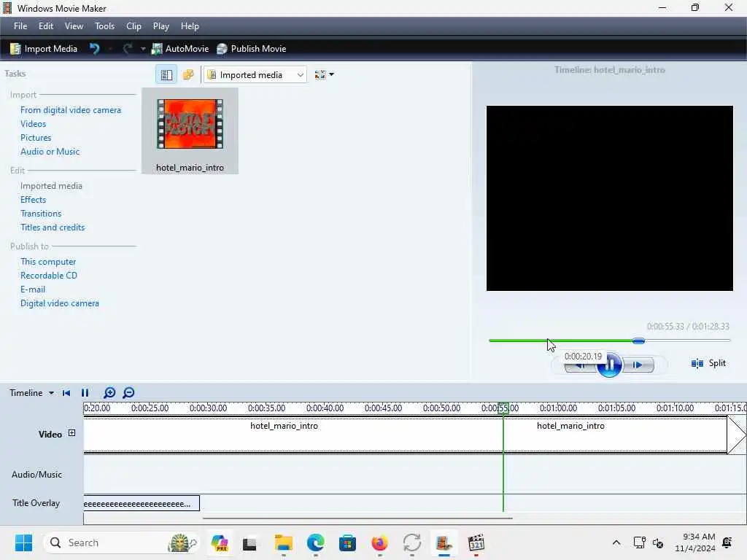Open Copilot preview taskbar icon
The height and width of the screenshot is (560, 747).
coord(219,542)
